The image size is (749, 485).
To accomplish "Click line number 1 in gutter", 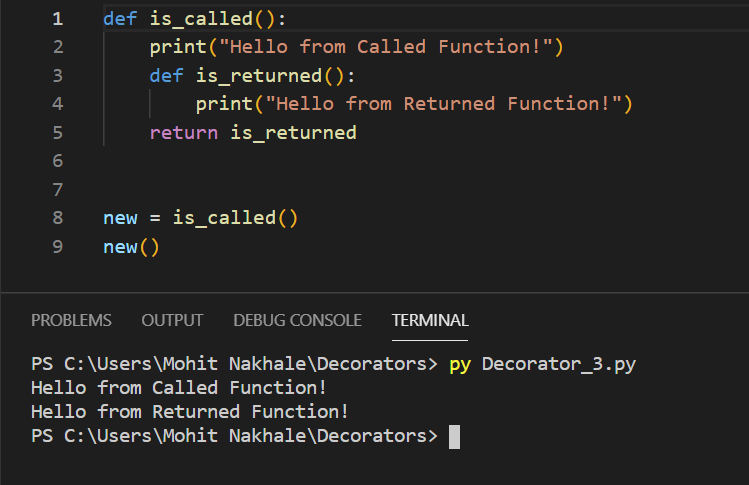I will (58, 19).
